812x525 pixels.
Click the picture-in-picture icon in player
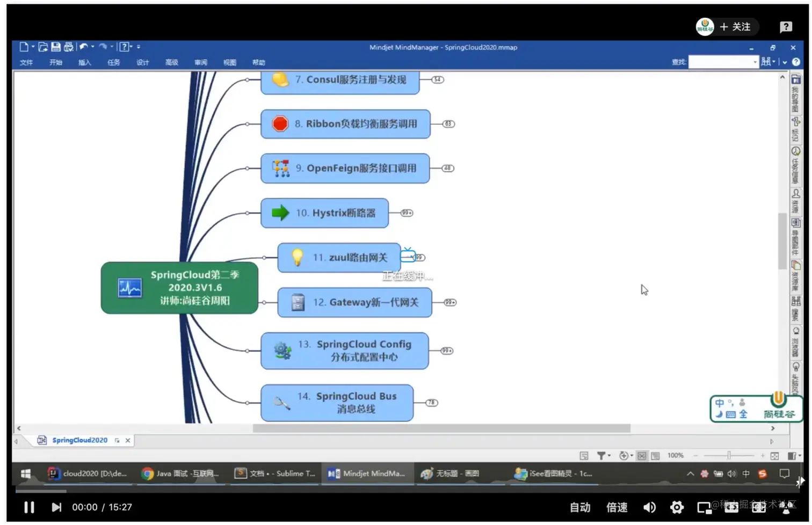click(x=704, y=507)
